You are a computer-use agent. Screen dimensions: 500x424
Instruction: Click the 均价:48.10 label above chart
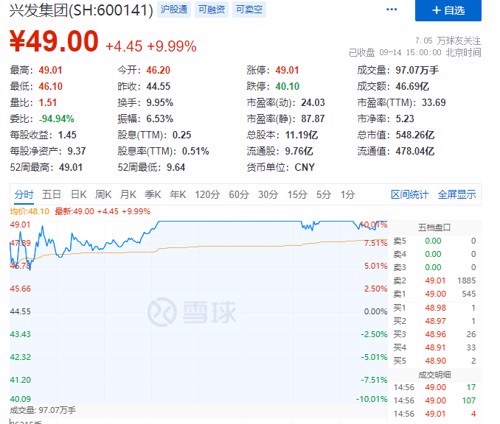point(29,211)
